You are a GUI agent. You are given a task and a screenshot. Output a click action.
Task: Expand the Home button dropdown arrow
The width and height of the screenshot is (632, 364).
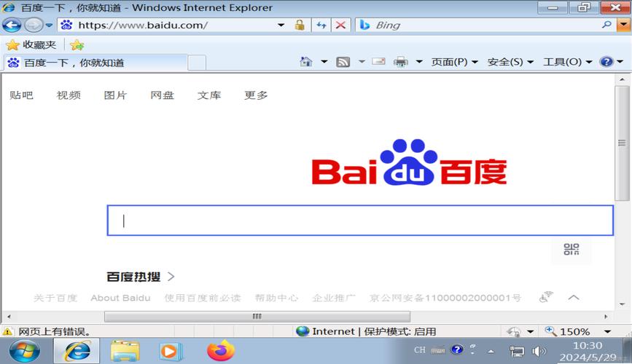point(324,62)
